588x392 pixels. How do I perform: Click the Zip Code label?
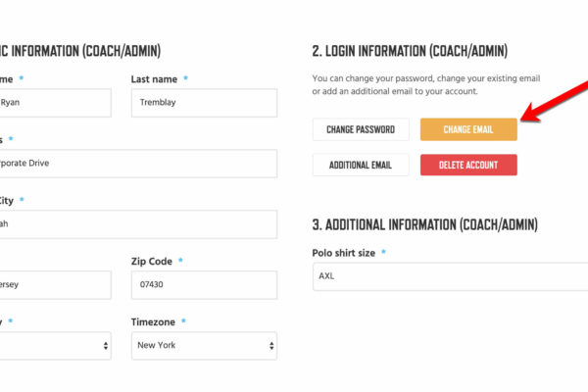coord(152,262)
